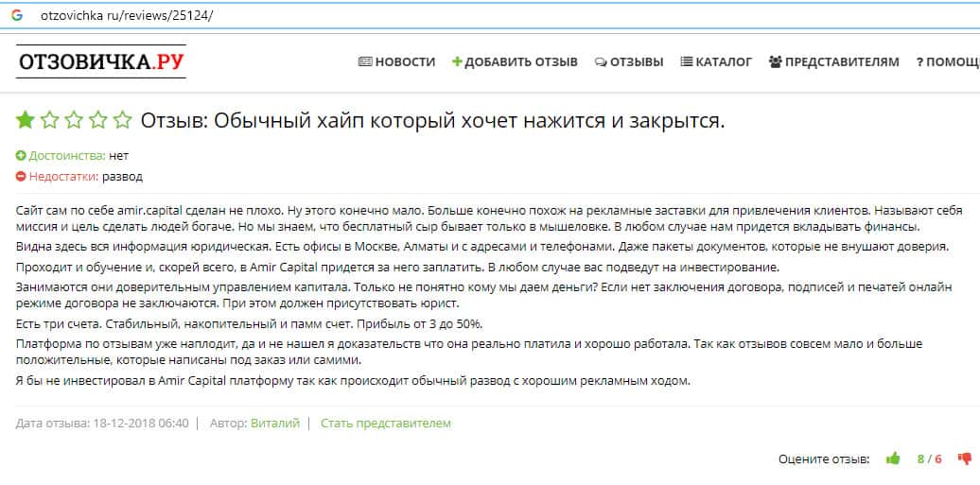Click the review date 18-12-2018 06:40

point(141,424)
